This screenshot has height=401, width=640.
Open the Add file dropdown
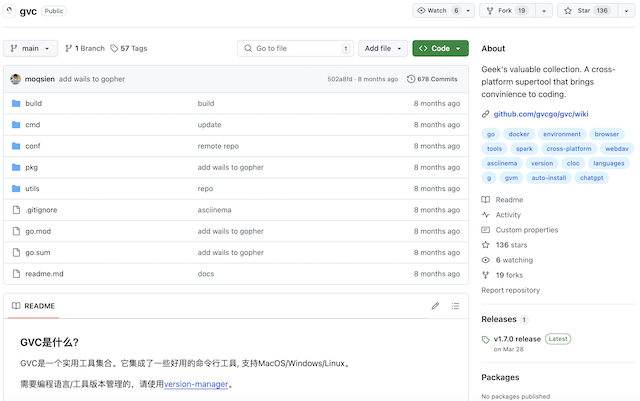[x=383, y=48]
